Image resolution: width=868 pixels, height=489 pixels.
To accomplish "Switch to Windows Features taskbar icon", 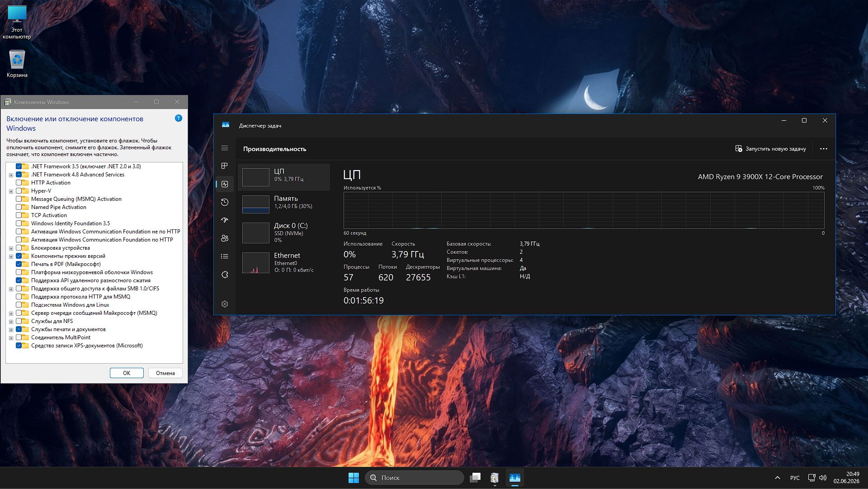I will click(495, 478).
